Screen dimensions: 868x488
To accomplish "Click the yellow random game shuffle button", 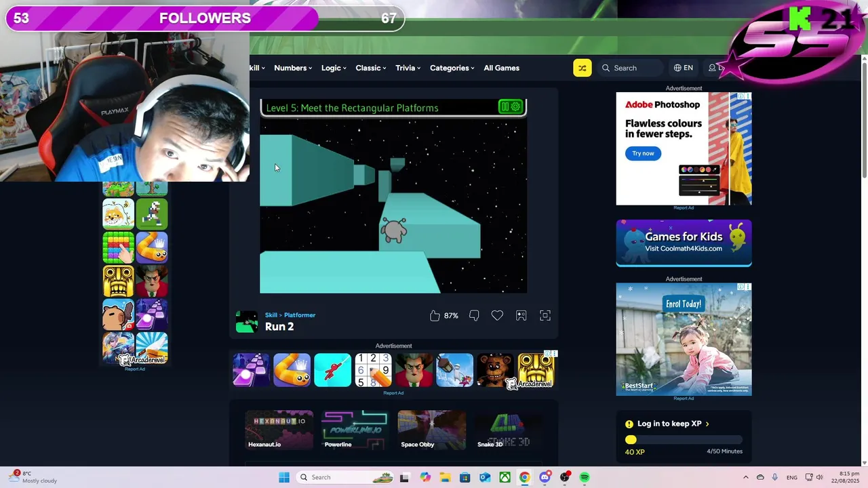I will pyautogui.click(x=582, y=68).
